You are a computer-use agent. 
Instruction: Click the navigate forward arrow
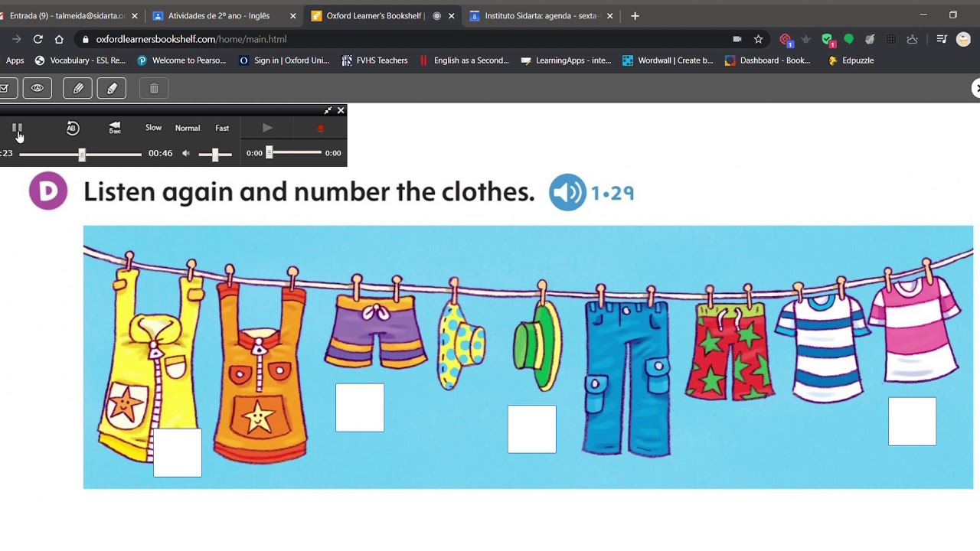coord(16,39)
